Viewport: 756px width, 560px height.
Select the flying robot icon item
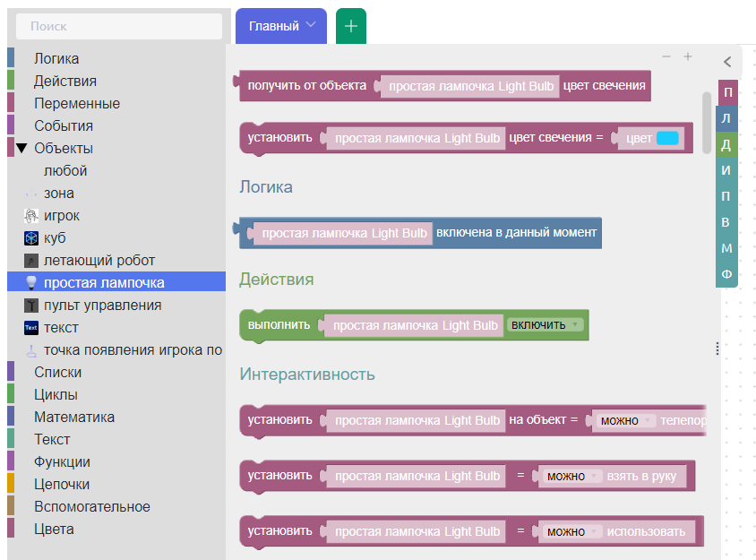(30, 261)
